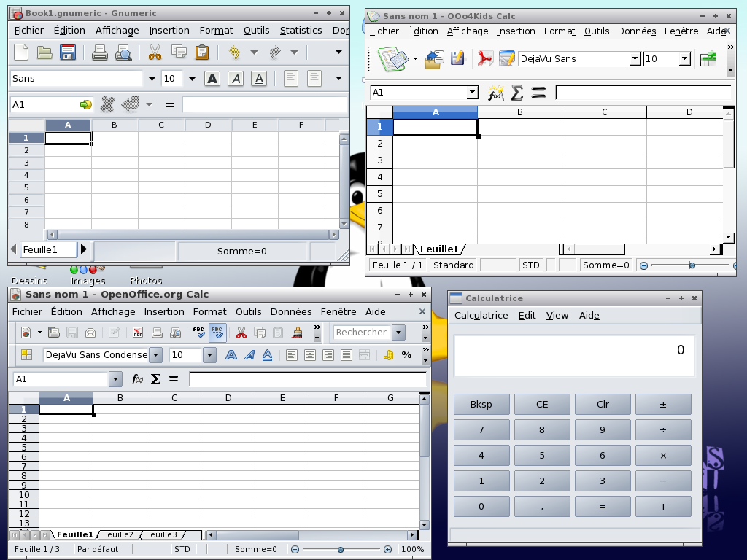
Task: Click the zoom slider handle in OOo4Kids Calc
Action: coord(692,265)
